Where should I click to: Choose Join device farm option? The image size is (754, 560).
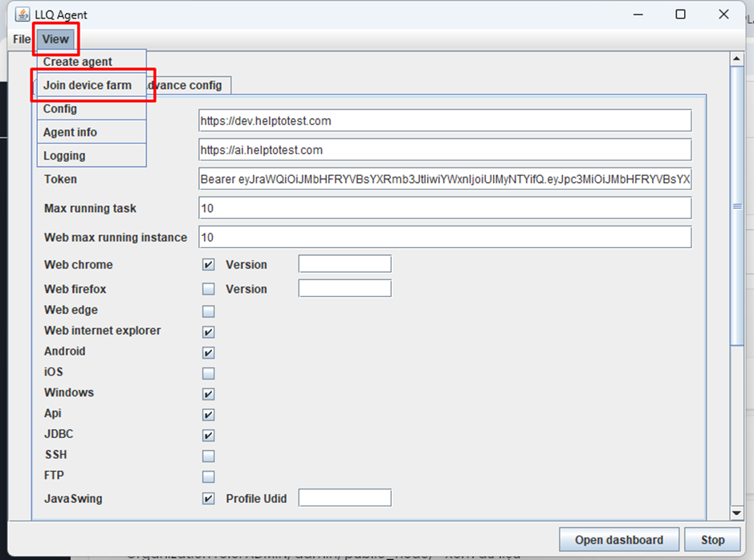click(x=88, y=85)
